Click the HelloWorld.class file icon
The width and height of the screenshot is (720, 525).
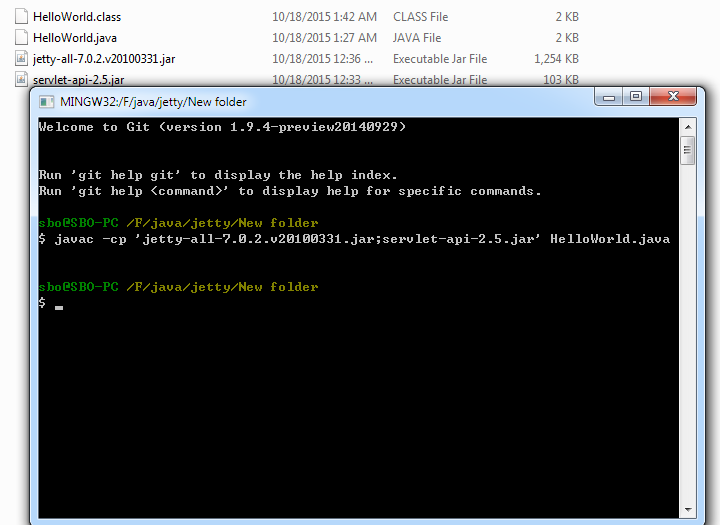(23, 17)
